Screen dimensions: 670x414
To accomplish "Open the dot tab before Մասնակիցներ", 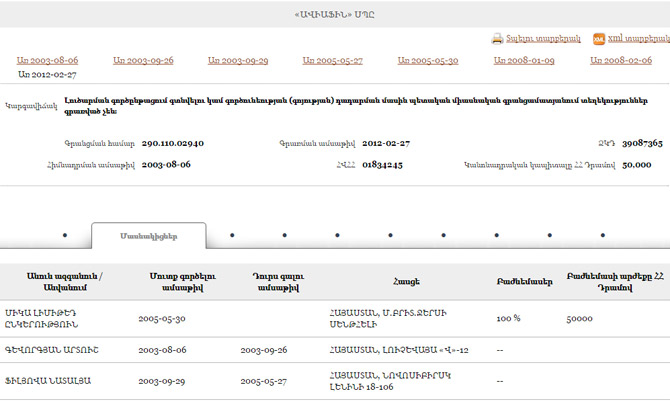I will click(x=65, y=235).
